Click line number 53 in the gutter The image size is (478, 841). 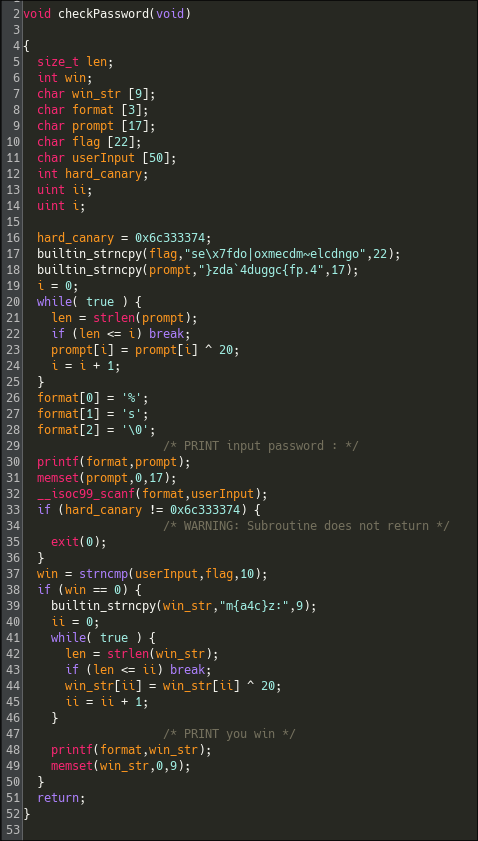[13, 830]
